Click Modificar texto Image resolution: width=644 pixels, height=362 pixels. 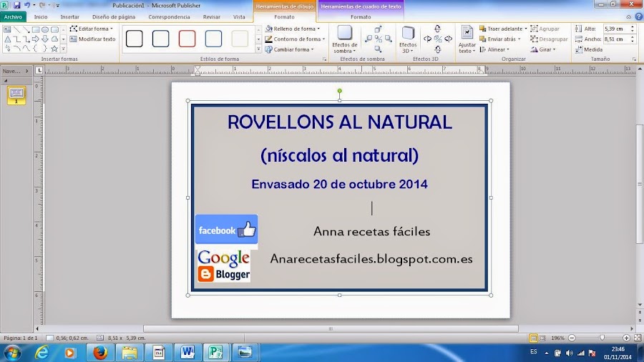[x=93, y=39]
